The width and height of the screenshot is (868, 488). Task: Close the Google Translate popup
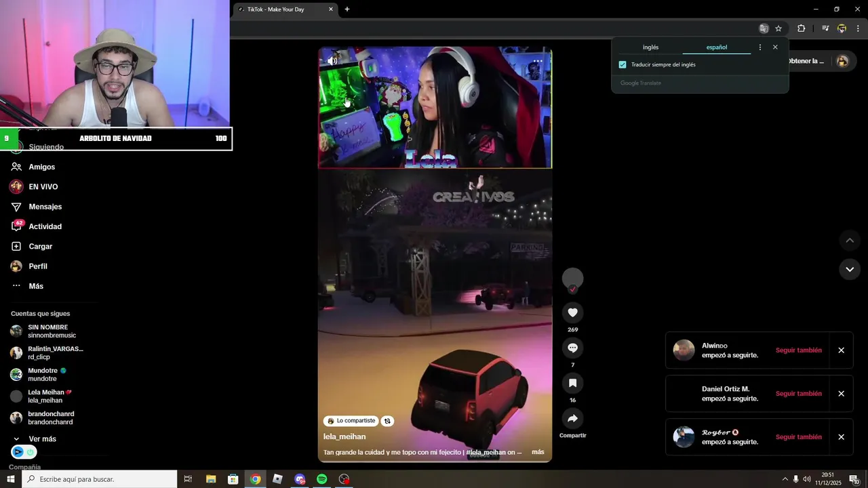pyautogui.click(x=775, y=47)
